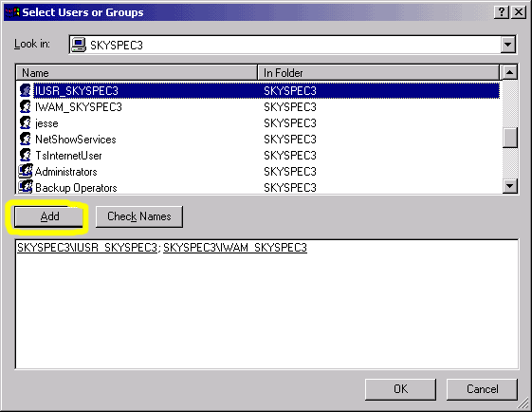
Task: Click inside the selected names text box
Action: point(266,304)
